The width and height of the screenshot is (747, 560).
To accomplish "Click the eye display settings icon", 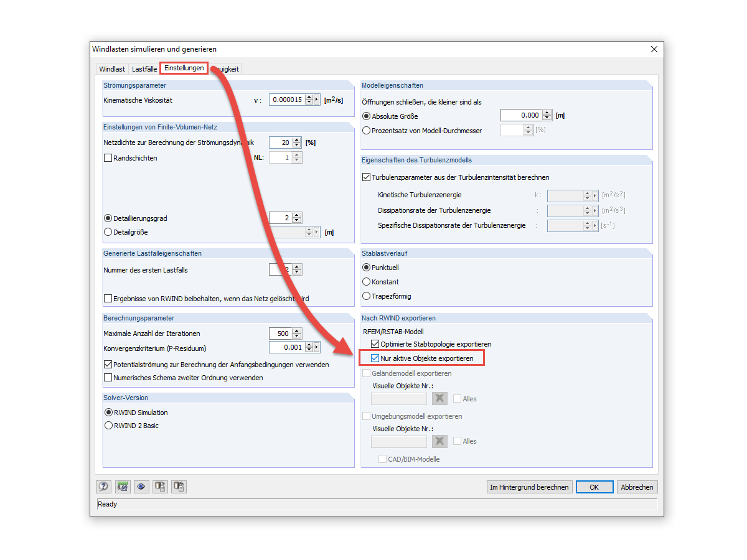I will click(x=141, y=486).
